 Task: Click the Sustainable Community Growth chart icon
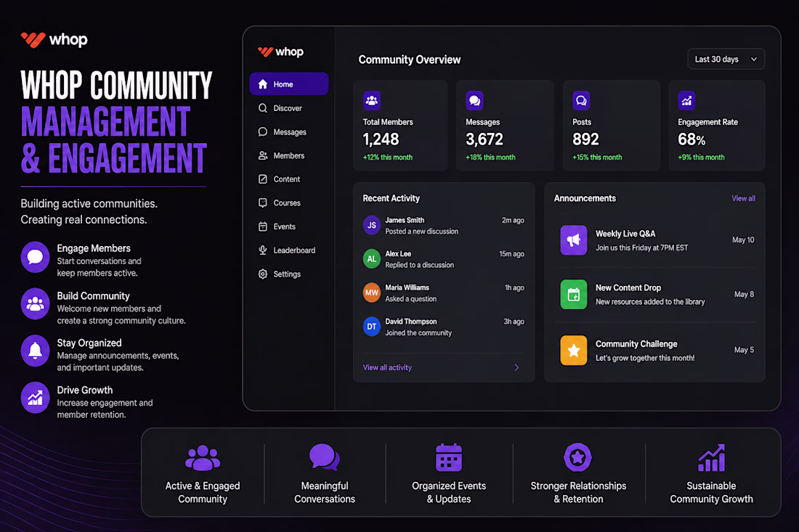[711, 458]
